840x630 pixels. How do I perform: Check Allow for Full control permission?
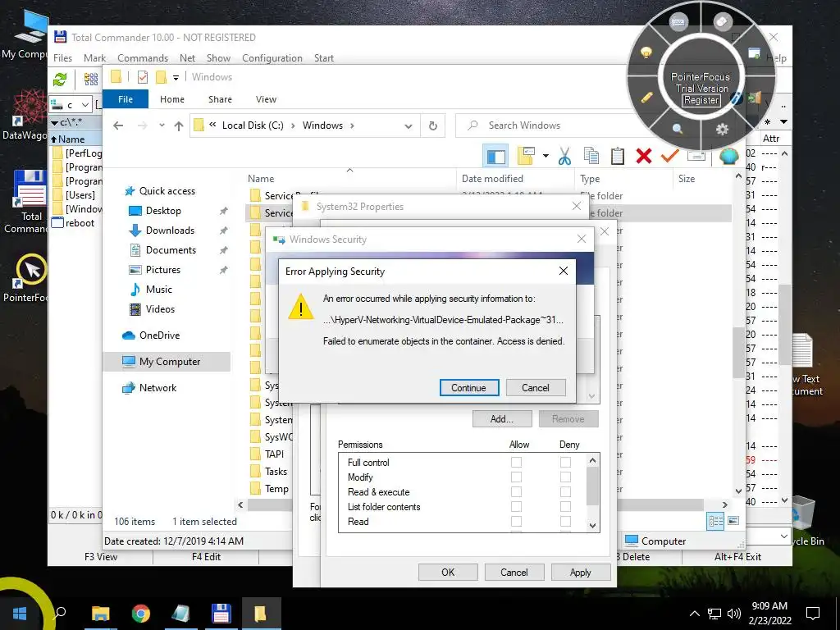tap(516, 463)
